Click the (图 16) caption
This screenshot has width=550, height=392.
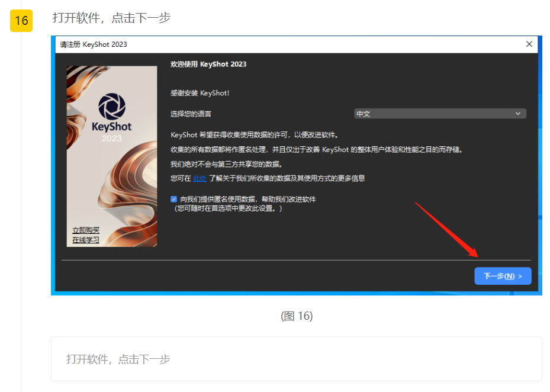297,316
